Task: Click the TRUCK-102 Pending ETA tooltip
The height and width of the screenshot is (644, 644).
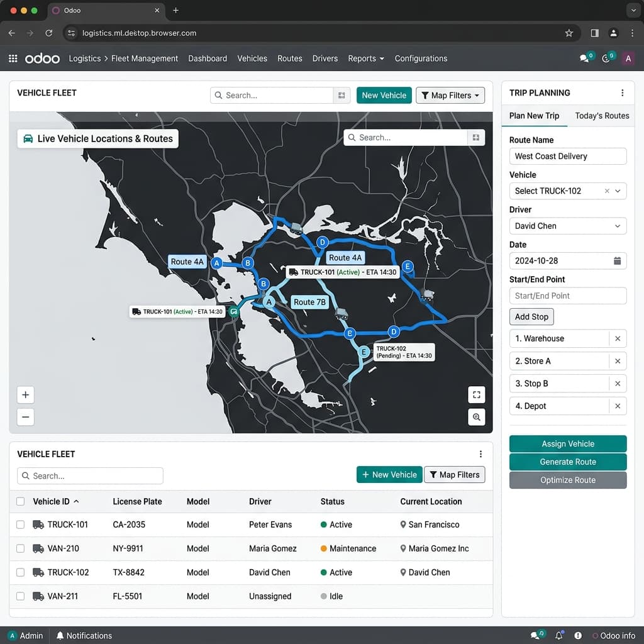Action: pos(404,352)
